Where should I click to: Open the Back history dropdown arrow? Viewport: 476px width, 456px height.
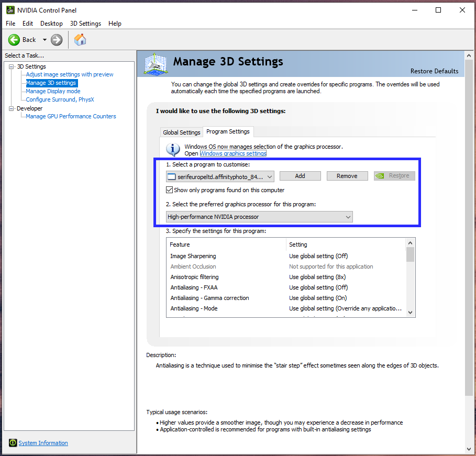45,40
